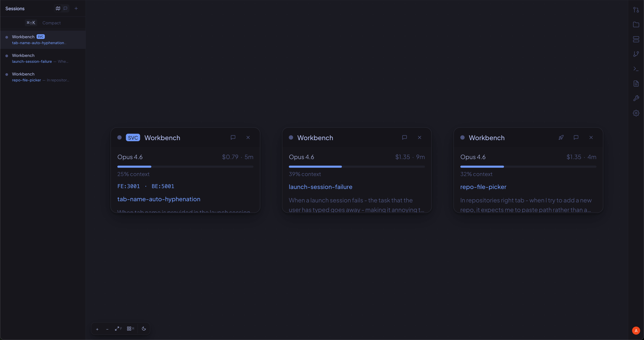
Task: Switch to map view beside the Sessions header
Action: point(58,8)
